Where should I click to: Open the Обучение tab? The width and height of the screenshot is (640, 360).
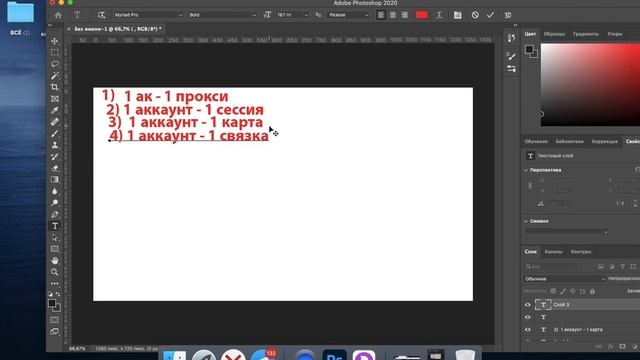coord(536,142)
